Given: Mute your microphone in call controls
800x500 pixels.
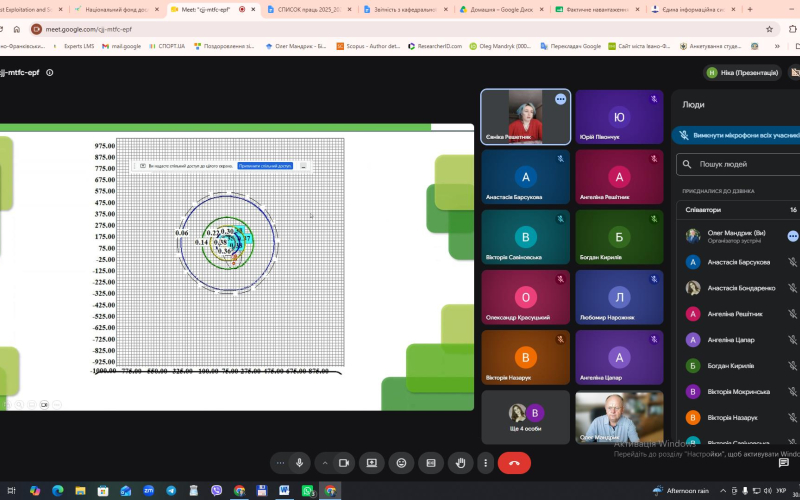Looking at the screenshot, I should (299, 463).
